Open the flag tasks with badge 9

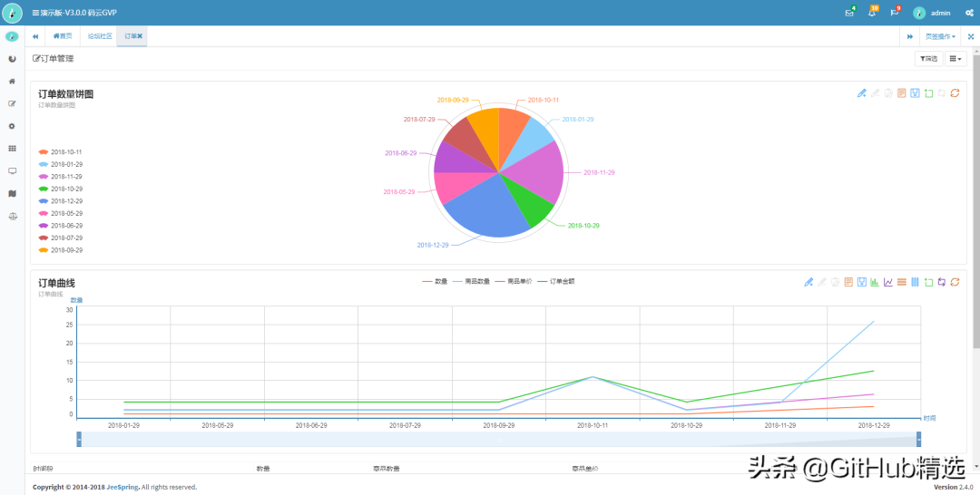[895, 13]
